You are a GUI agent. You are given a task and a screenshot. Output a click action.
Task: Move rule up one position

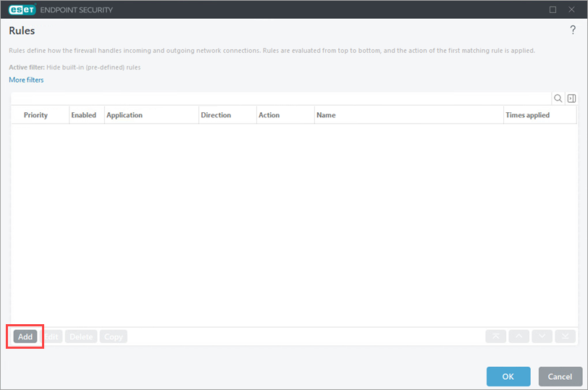(x=518, y=336)
